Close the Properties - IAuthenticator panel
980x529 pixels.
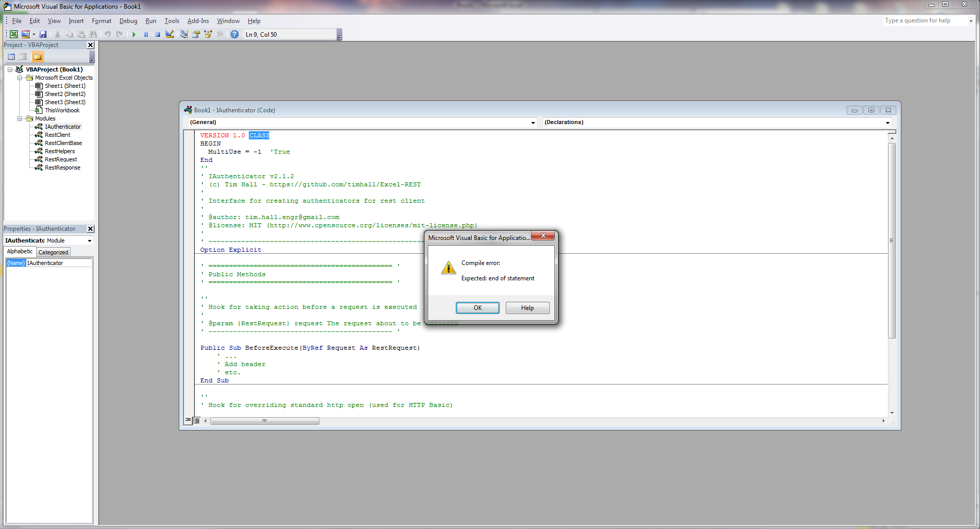pyautogui.click(x=90, y=229)
